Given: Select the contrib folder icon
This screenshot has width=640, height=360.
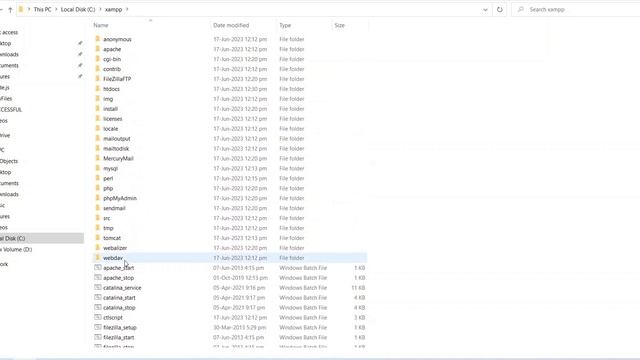Looking at the screenshot, I should coord(98,69).
